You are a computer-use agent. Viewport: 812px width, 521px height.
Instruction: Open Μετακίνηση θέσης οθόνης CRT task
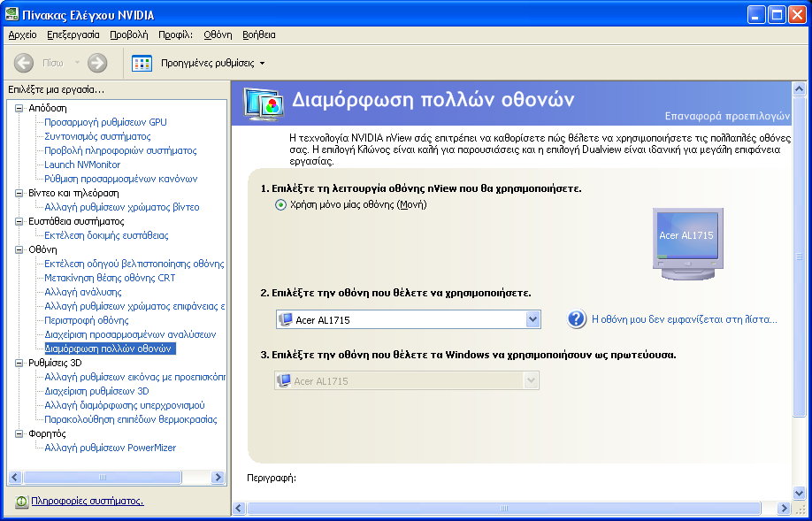[110, 278]
